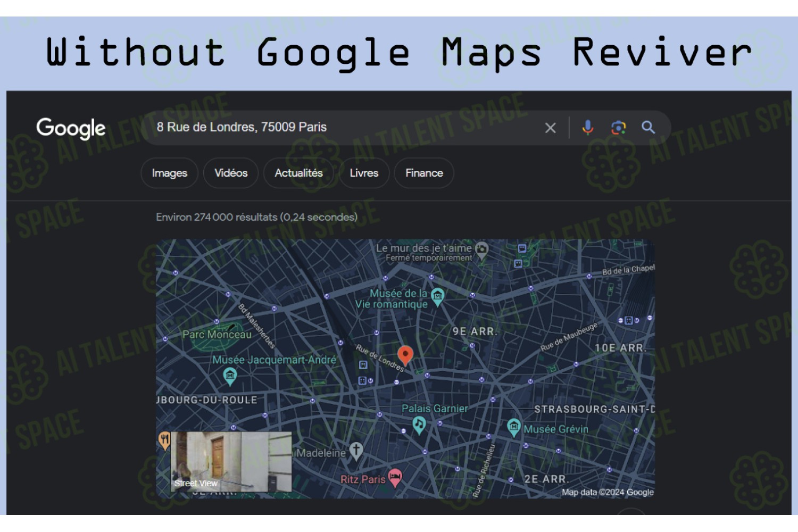
Task: Switch to Images tab
Action: click(x=169, y=173)
